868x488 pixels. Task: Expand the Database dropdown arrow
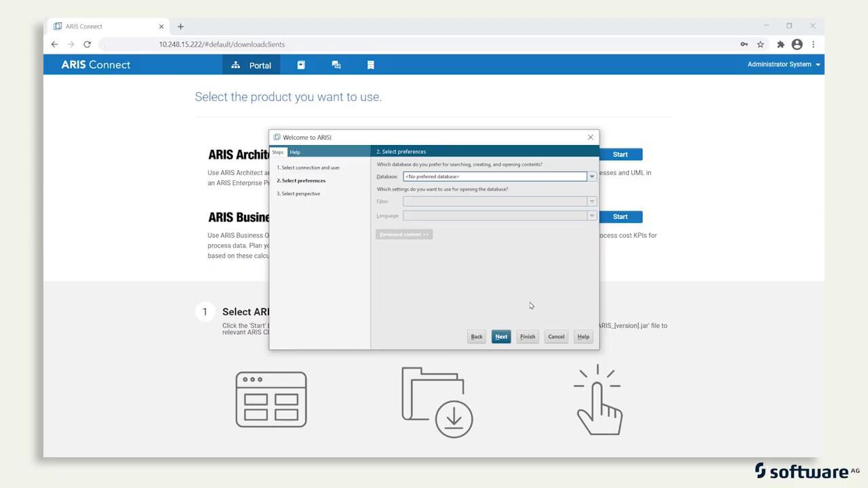[x=591, y=176]
